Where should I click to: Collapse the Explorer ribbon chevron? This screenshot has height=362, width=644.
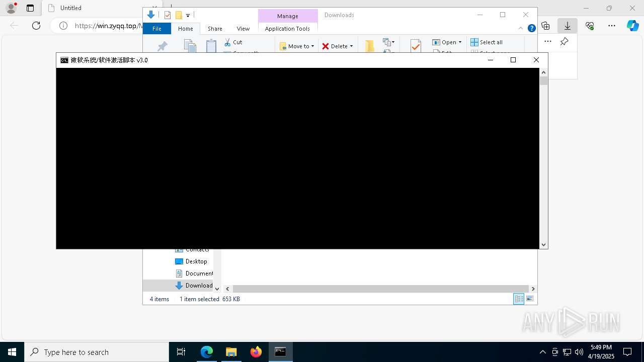click(521, 28)
